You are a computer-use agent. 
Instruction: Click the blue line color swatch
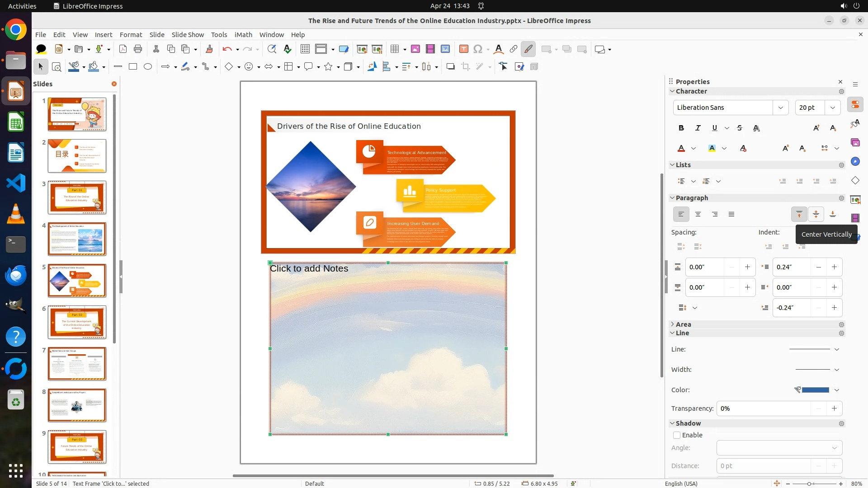coord(815,390)
